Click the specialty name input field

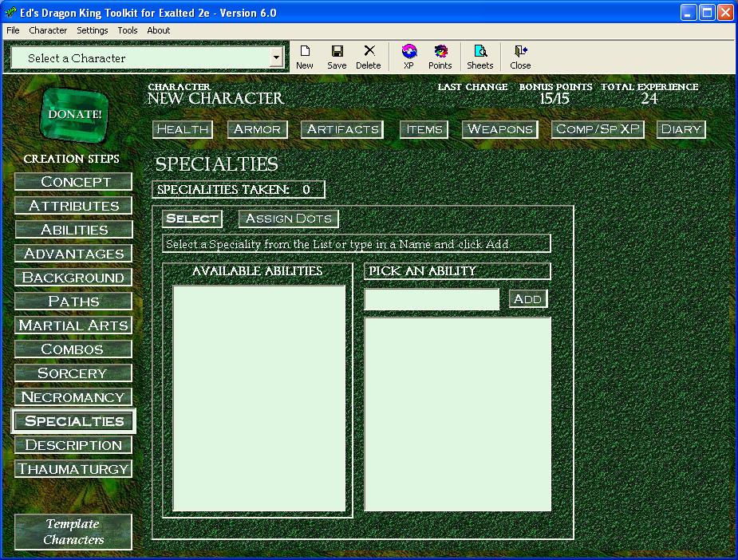(432, 299)
